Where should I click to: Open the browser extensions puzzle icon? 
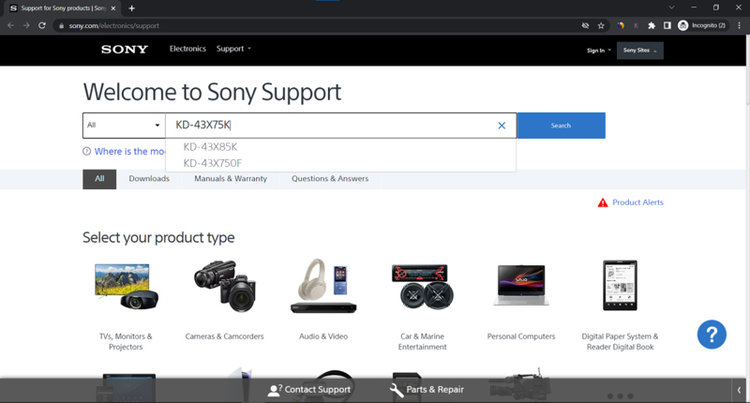651,26
